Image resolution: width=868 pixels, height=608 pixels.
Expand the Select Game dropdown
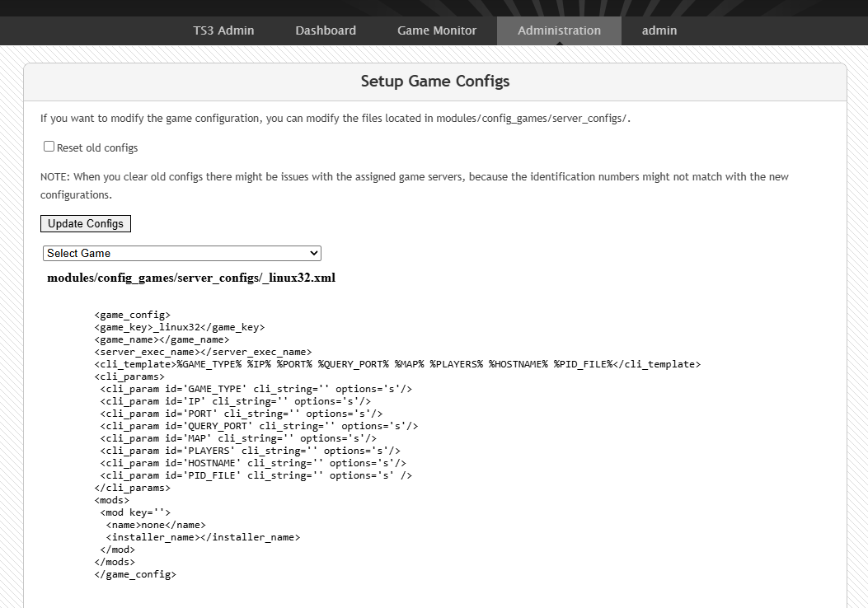click(x=182, y=254)
